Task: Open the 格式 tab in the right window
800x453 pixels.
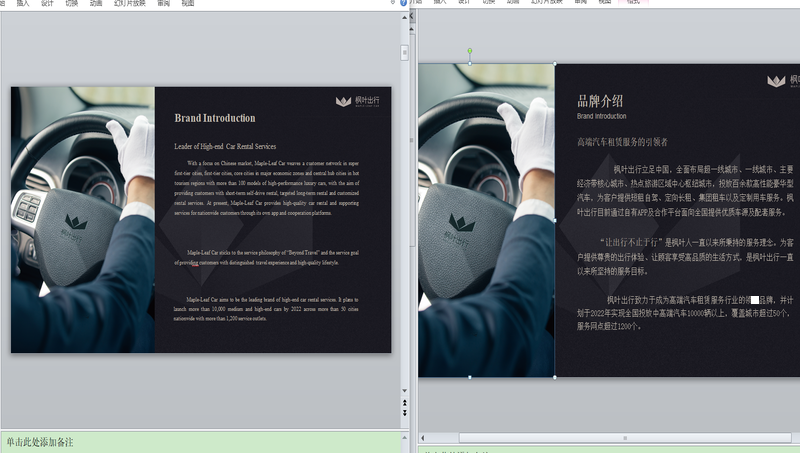Action: (x=632, y=3)
